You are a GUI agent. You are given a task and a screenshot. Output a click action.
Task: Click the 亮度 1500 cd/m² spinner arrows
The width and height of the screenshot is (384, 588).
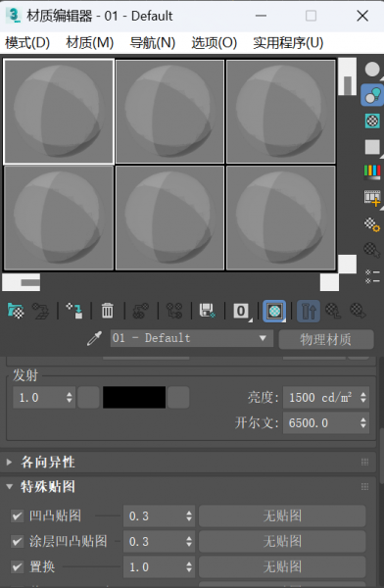363,398
